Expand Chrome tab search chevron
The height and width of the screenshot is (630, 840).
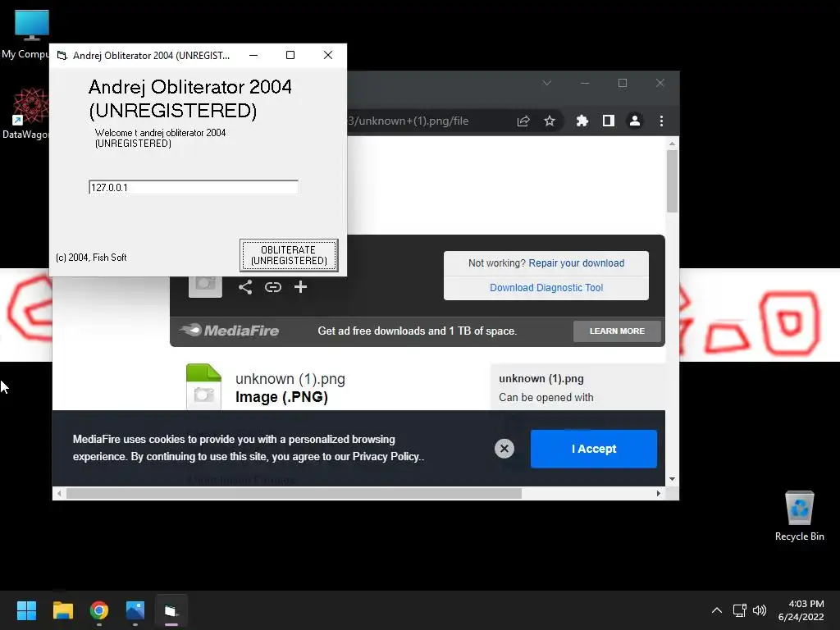(x=547, y=83)
